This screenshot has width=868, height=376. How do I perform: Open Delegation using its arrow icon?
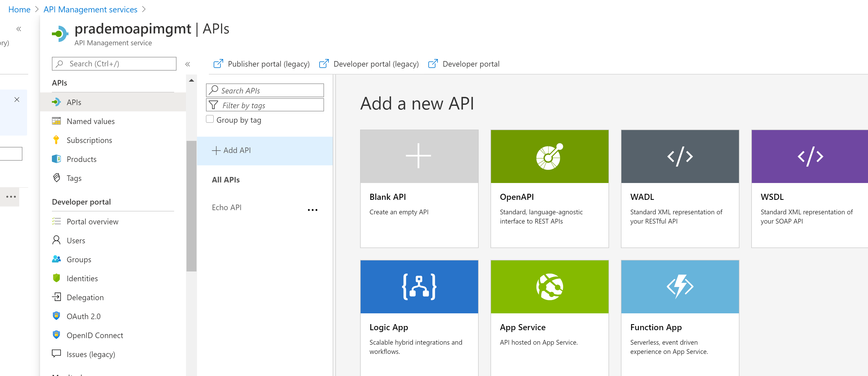pyautogui.click(x=57, y=297)
